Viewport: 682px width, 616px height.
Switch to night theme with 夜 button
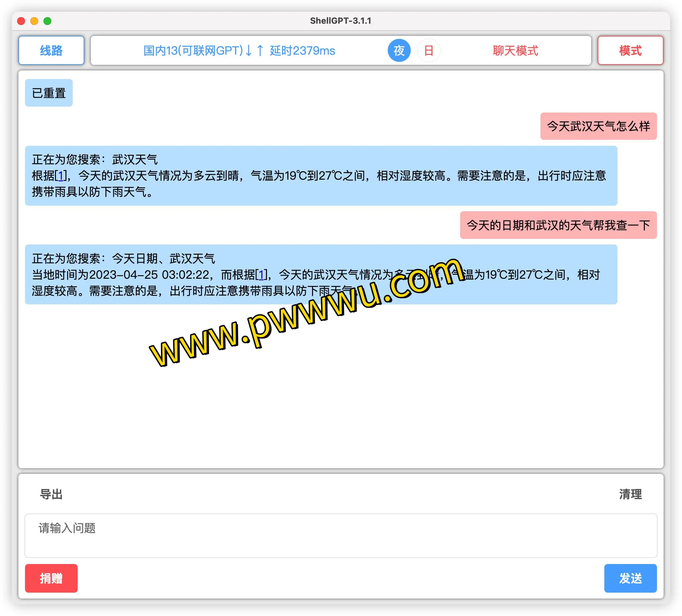(399, 50)
